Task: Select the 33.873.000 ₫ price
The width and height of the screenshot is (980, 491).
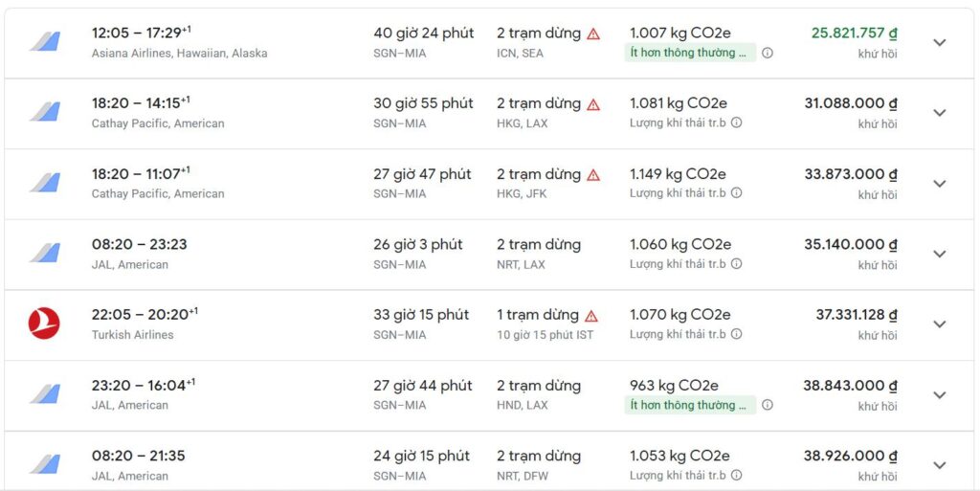Action: 850,174
